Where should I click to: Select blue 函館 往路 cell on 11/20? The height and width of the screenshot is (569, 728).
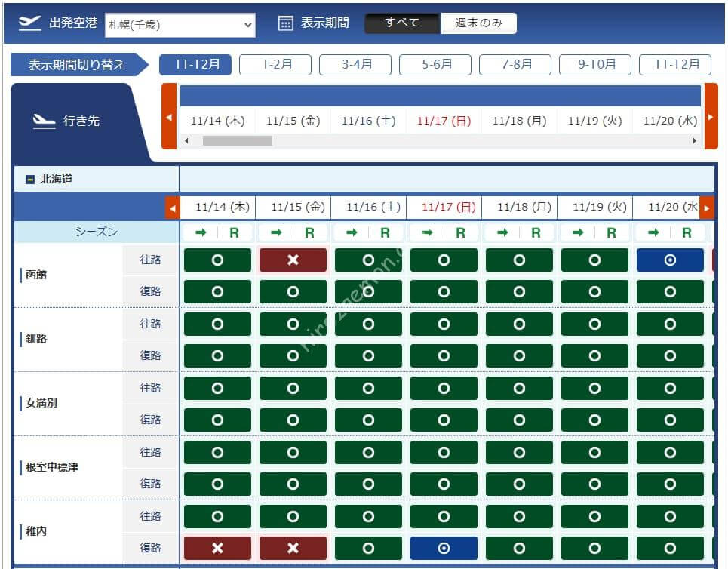(670, 260)
